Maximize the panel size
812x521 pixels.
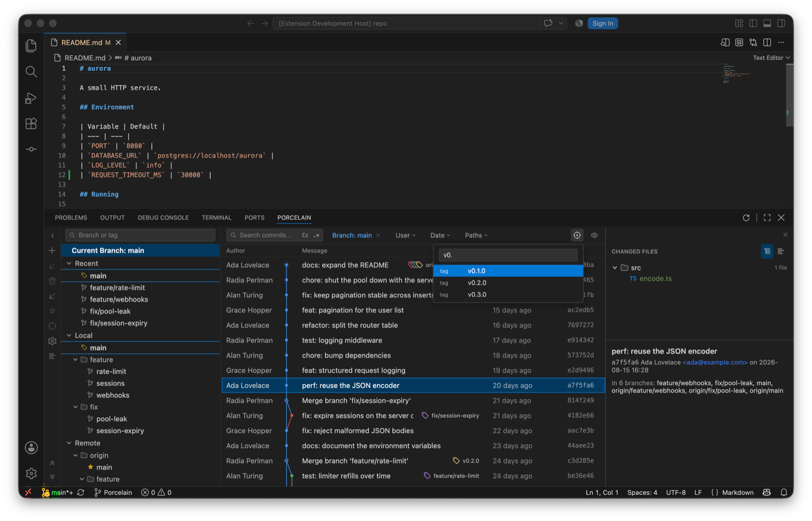pos(767,218)
